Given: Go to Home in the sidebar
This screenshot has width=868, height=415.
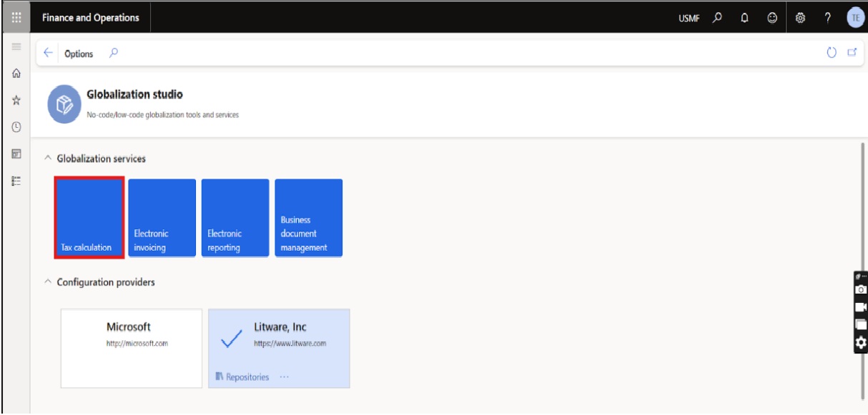Looking at the screenshot, I should click(x=16, y=73).
